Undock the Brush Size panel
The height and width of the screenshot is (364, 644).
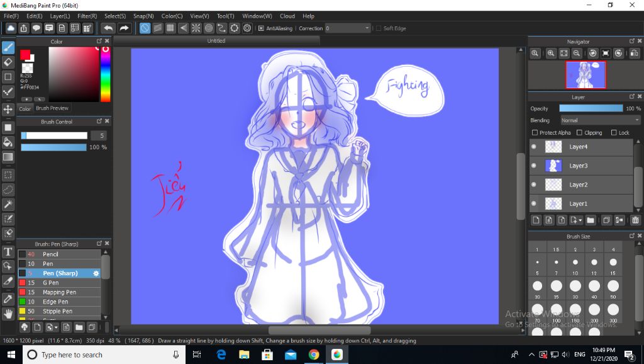632,236
